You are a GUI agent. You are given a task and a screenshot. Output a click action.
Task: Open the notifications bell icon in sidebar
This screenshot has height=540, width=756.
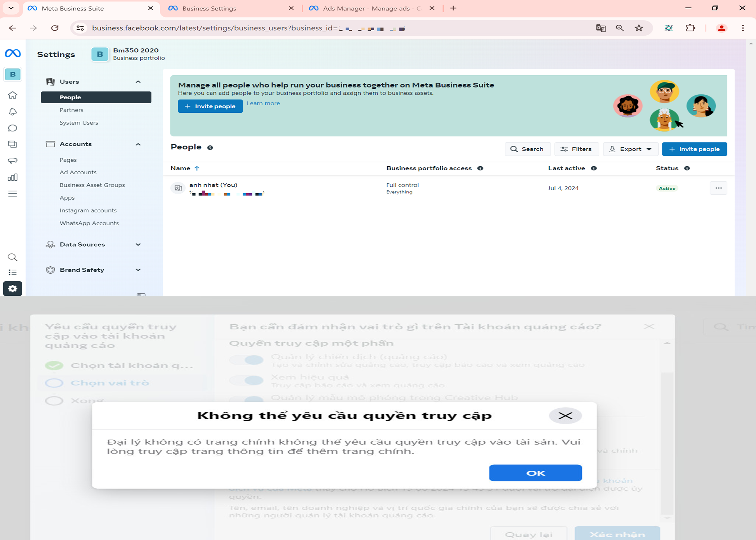[13, 112]
